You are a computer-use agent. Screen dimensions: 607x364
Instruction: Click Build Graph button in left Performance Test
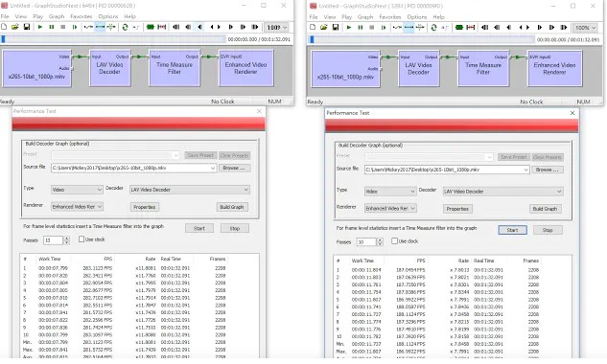point(232,207)
